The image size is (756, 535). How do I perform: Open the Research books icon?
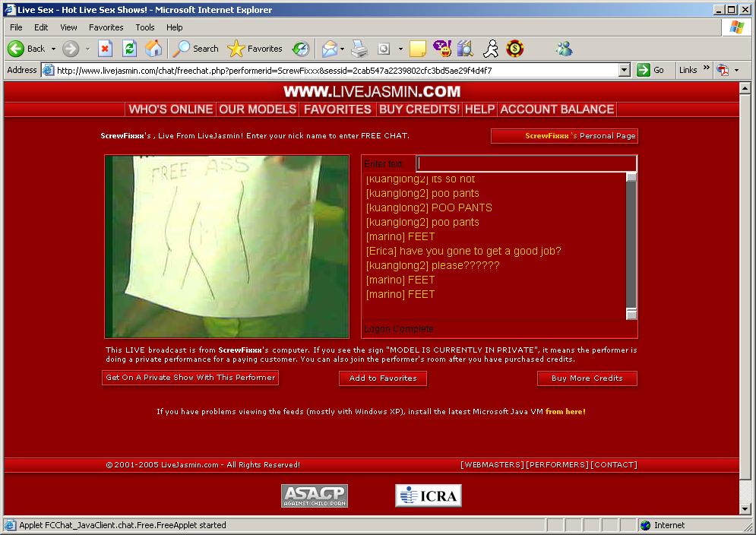(465, 49)
